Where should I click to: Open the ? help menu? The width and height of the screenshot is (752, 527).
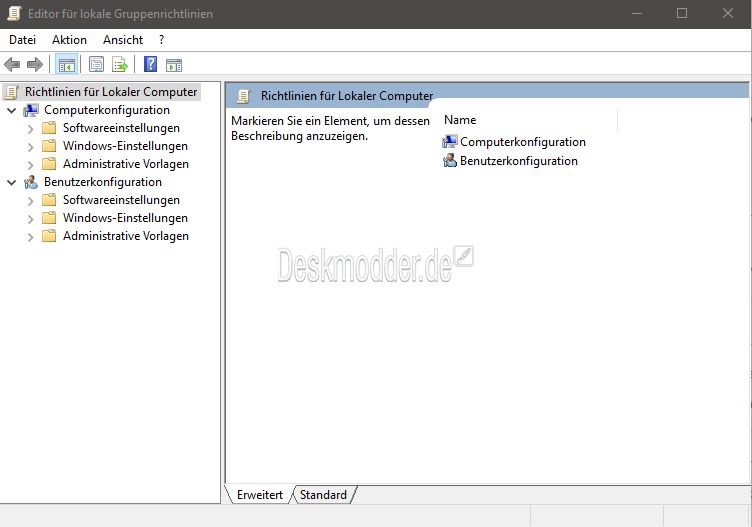point(162,40)
